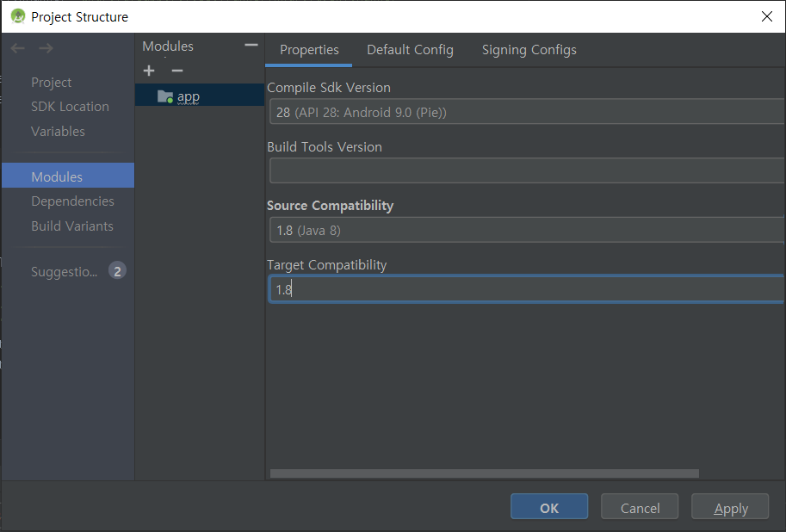
Task: Open the SDK Location section
Action: (x=70, y=107)
